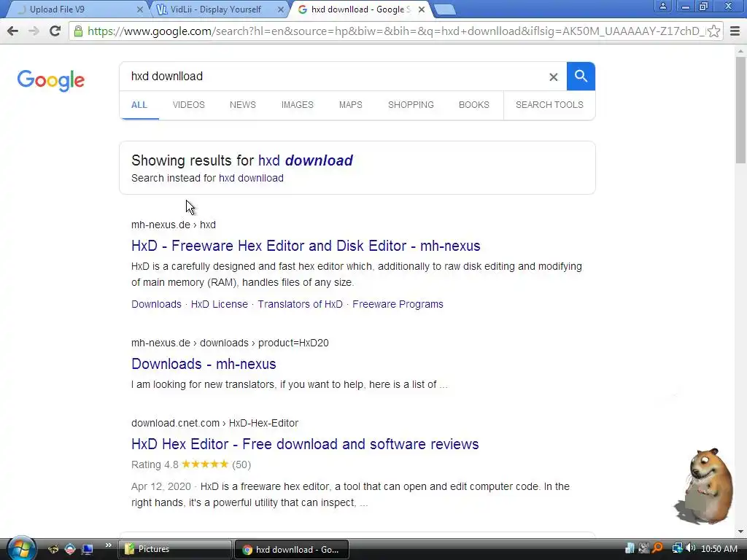This screenshot has width=747, height=560.
Task: Clear the search box with the X icon
Action: [x=553, y=77]
